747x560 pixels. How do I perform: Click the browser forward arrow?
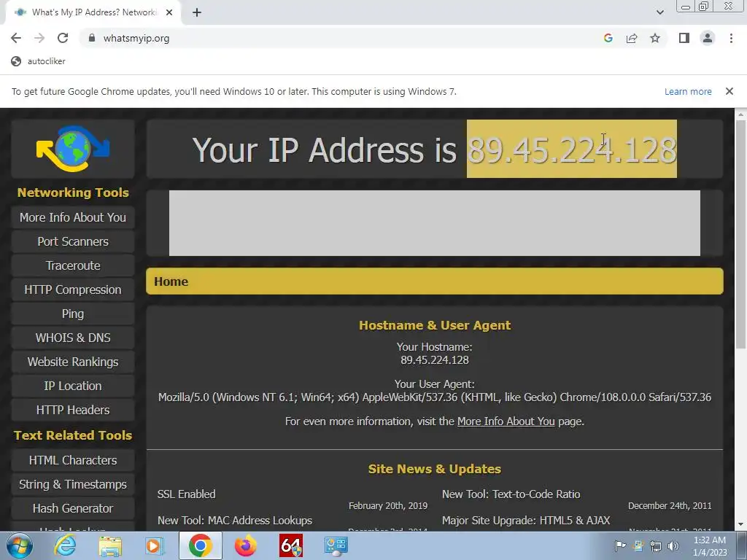coord(39,38)
